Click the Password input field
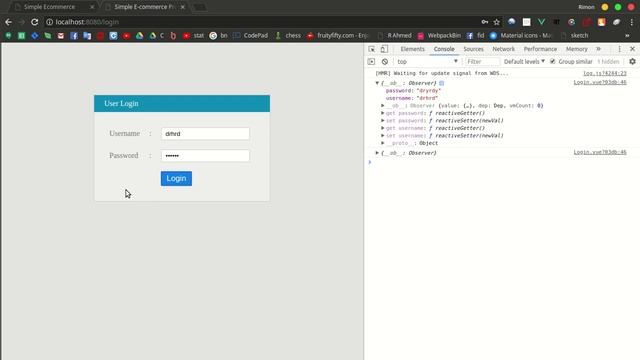Image resolution: width=640 pixels, height=360 pixels. (x=205, y=156)
